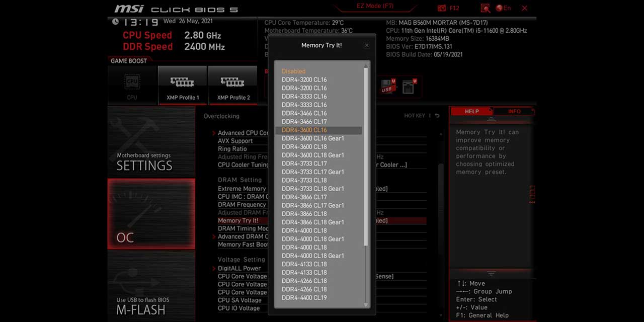This screenshot has width=644, height=322.
Task: Choose the DDR4-3866 CL17 preset
Action: (304, 197)
